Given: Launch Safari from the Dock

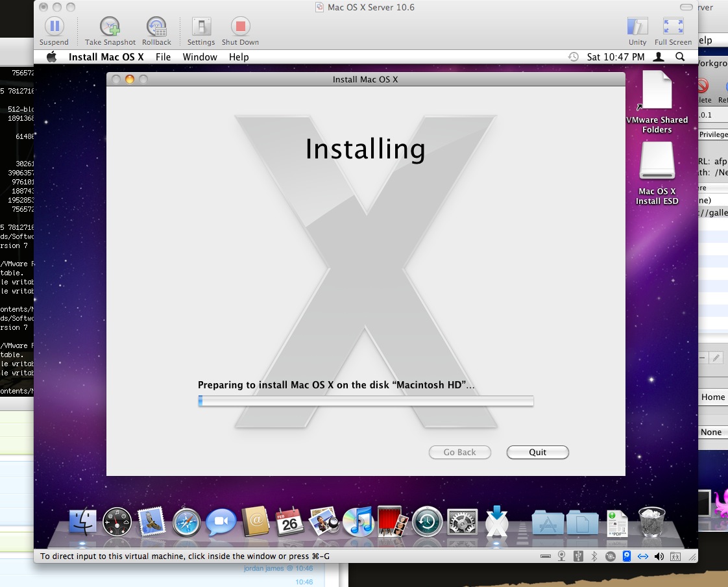Looking at the screenshot, I should tap(187, 523).
